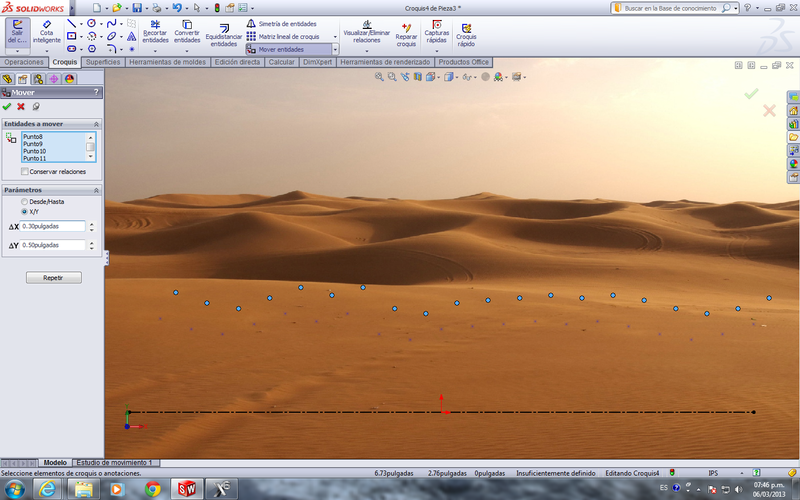Switch to the Operaciones tab
Screen dimensions: 800x500
[x=24, y=62]
